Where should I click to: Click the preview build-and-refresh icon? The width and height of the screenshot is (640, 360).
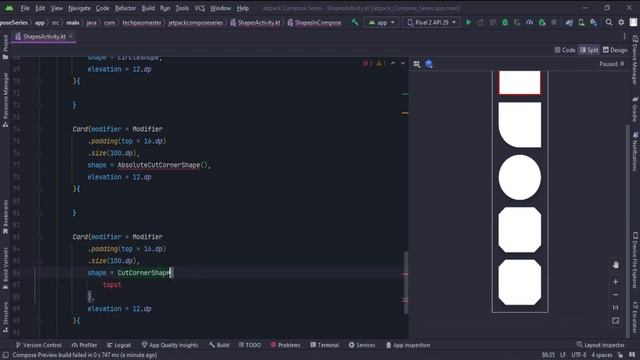417,64
